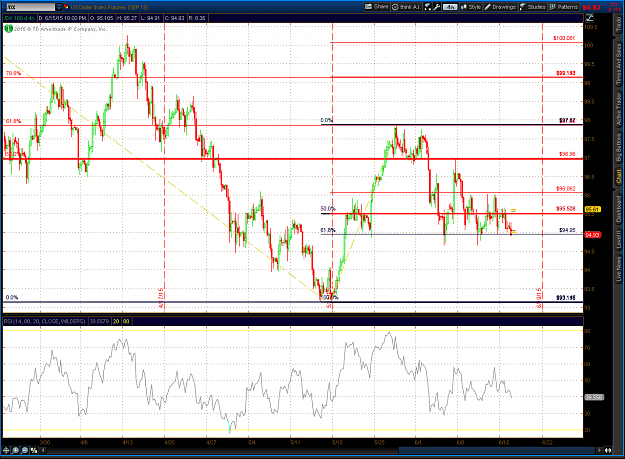Click the zoom in magnifier icon

pyautogui.click(x=16, y=450)
